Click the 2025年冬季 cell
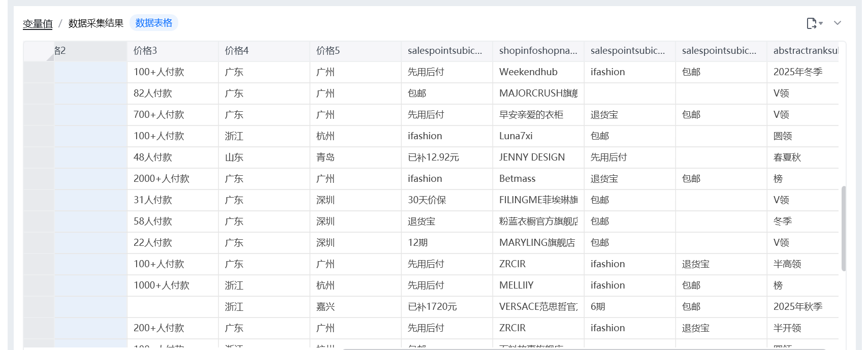Viewport: 868px width, 350px height. coord(803,72)
